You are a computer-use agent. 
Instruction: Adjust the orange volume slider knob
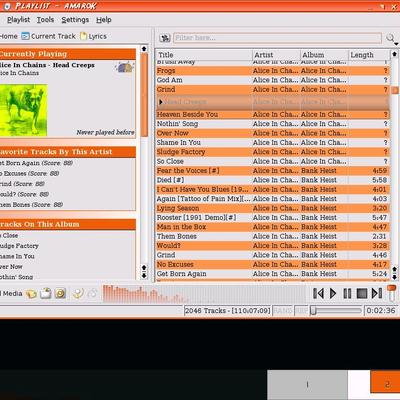391,288
